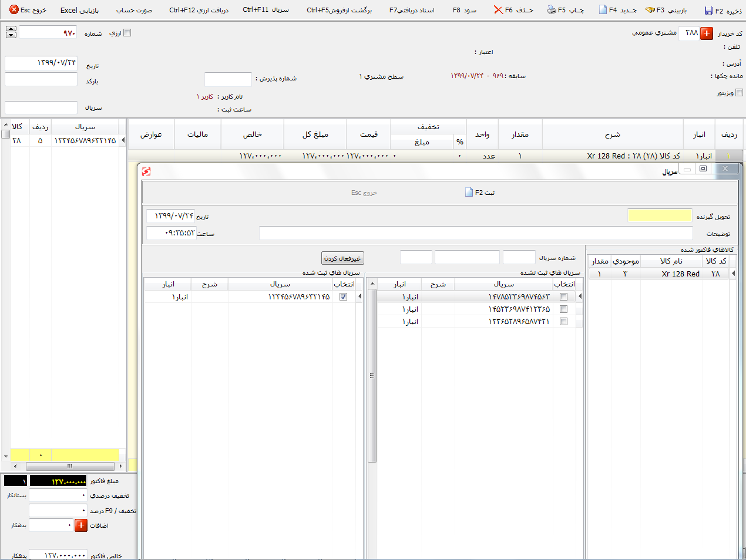
Task: Click the red X delete F6 icon
Action: [498, 10]
